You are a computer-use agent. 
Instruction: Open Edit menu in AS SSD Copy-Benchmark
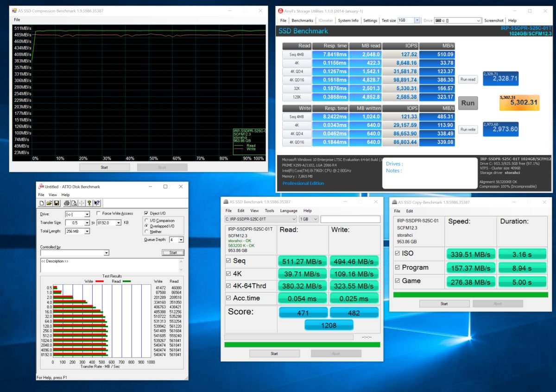click(x=410, y=211)
